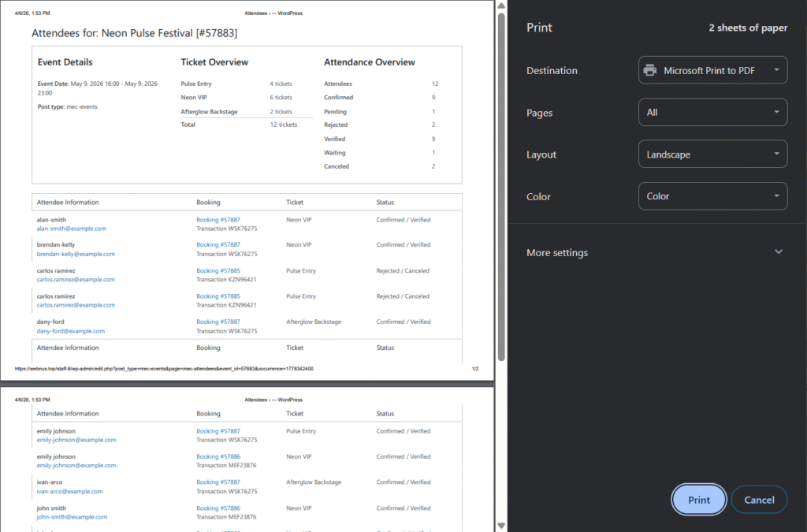Open john smith's Booking #57886 link
This screenshot has height=532, width=807.
point(218,508)
